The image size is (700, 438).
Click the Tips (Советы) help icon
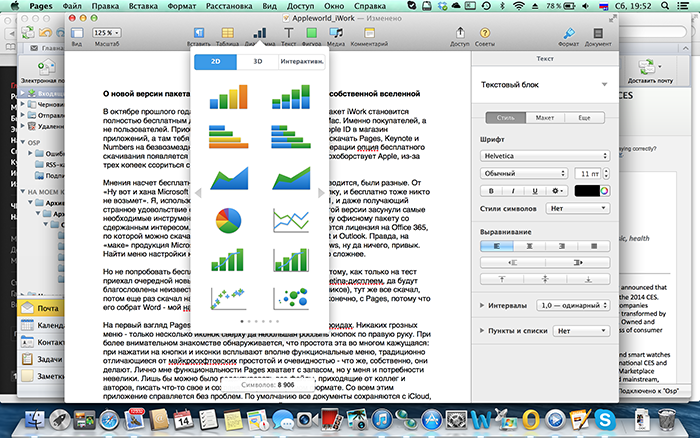(x=486, y=35)
